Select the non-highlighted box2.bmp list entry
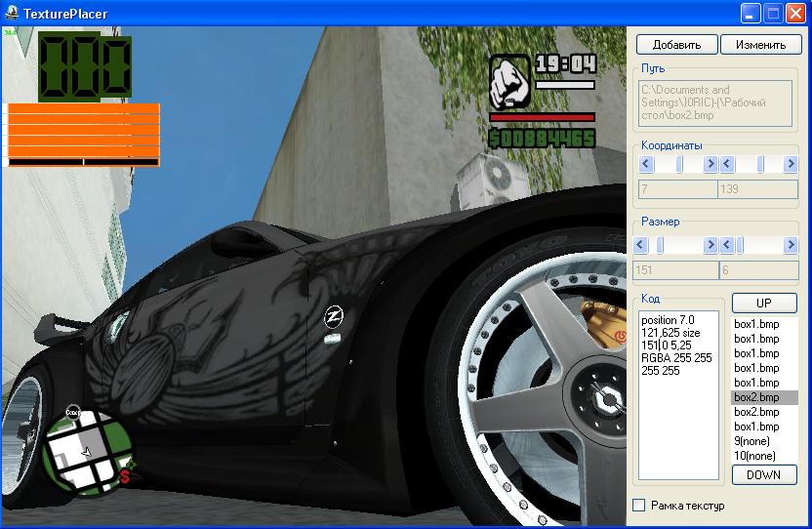The width and height of the screenshot is (812, 529). (764, 412)
